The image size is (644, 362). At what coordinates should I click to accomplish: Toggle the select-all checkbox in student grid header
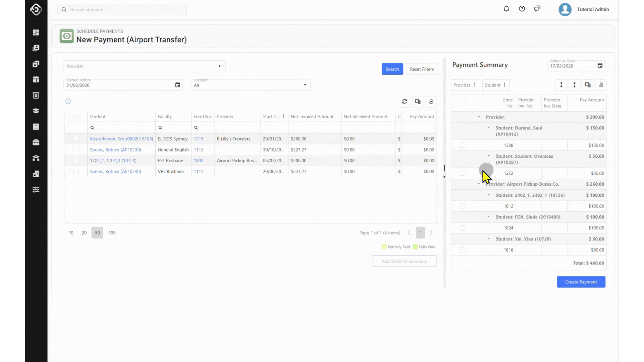[76, 117]
